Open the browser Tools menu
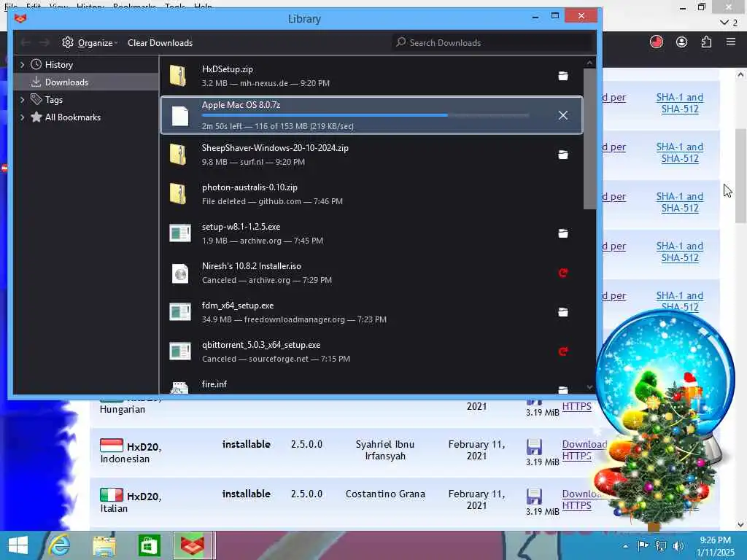The width and height of the screenshot is (747, 560). (x=175, y=7)
